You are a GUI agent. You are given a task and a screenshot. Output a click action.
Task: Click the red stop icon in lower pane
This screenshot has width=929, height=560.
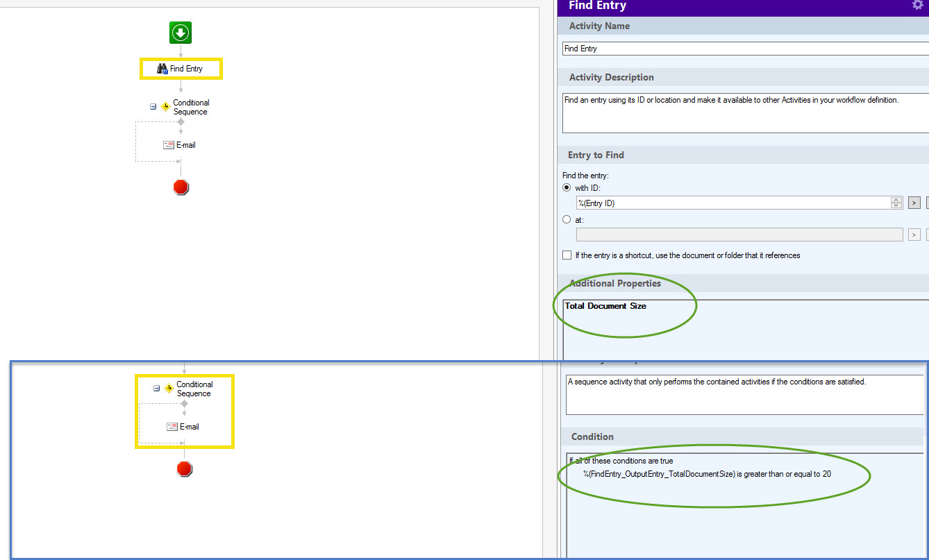(x=184, y=468)
